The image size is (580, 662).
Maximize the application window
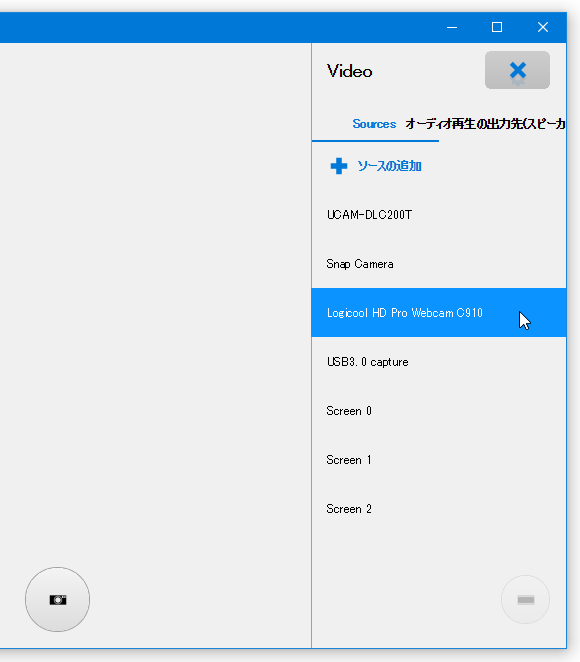coord(497,27)
